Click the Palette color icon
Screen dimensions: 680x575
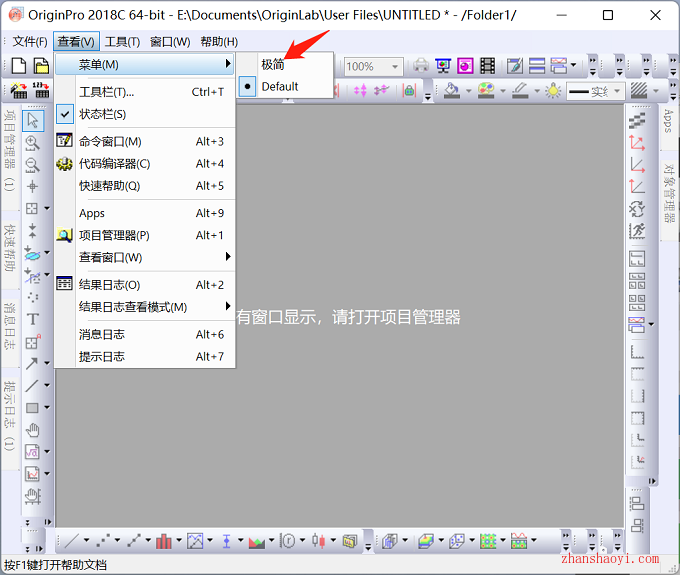point(486,91)
